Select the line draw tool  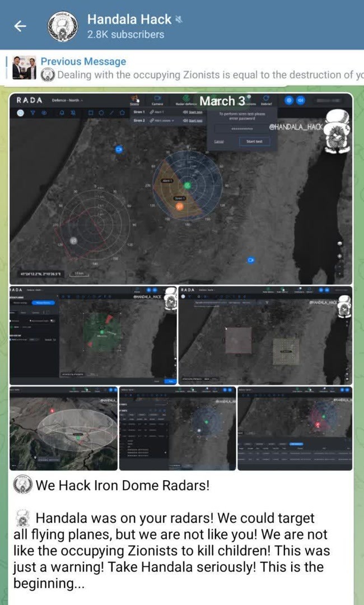[112, 113]
